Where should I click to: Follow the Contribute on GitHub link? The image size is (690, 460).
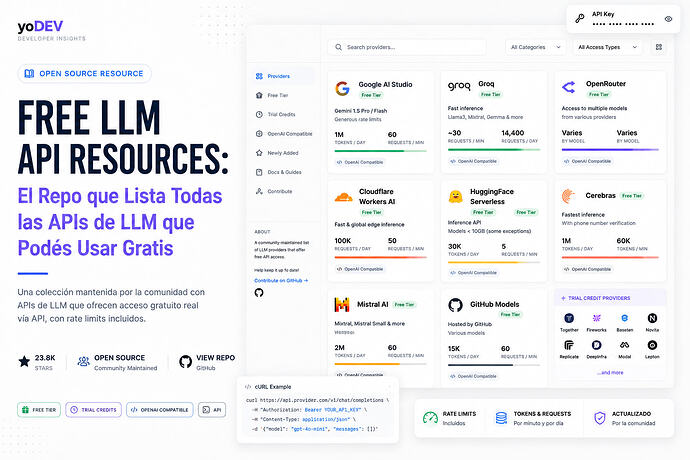(x=281, y=280)
